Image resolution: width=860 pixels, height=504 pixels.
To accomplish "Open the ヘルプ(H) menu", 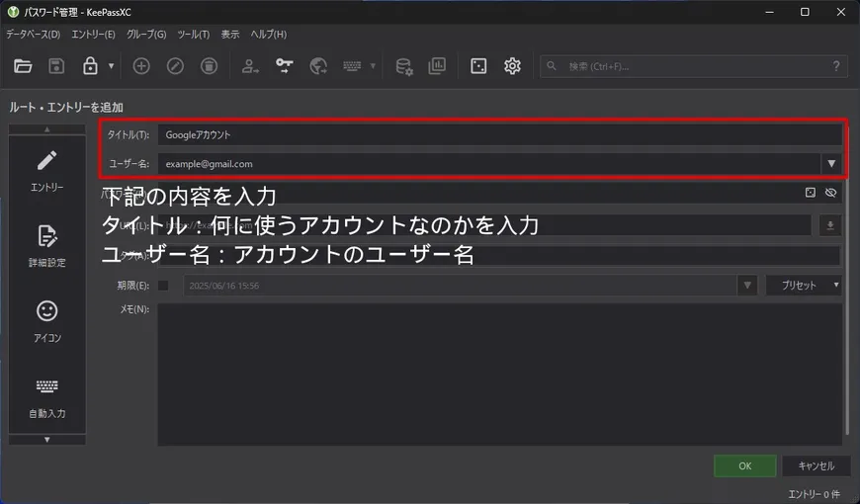I will click(269, 34).
